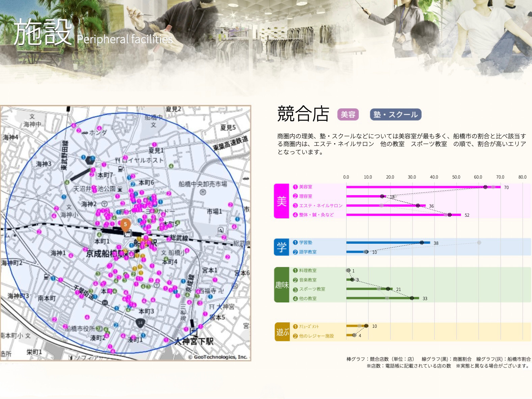
Task: Select the 塾・スクール tag
Action: (395, 114)
